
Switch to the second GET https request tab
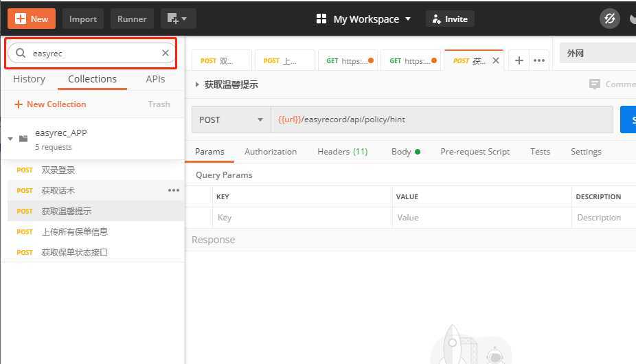(x=411, y=60)
